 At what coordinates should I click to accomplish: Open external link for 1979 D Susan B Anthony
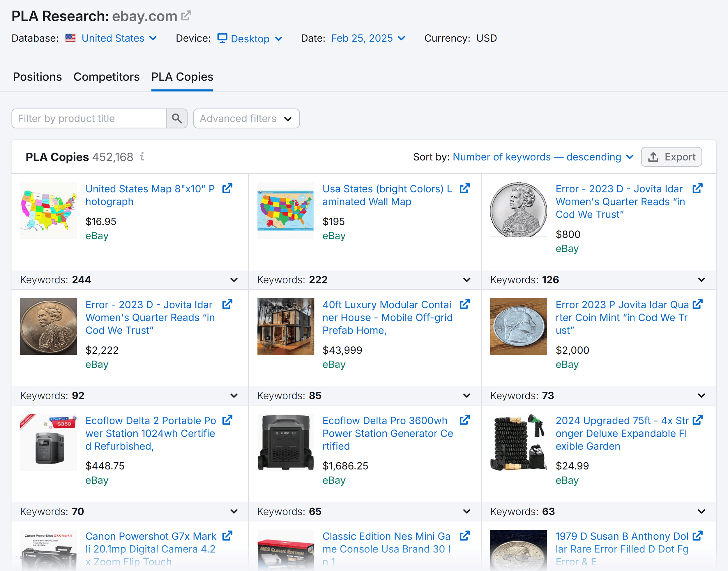[x=697, y=536]
